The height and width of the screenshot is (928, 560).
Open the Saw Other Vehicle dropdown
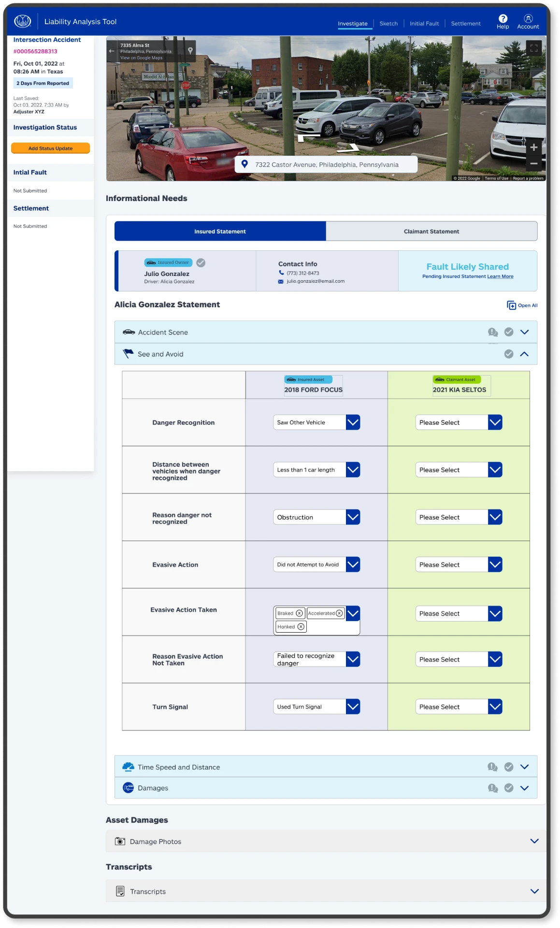pos(316,422)
